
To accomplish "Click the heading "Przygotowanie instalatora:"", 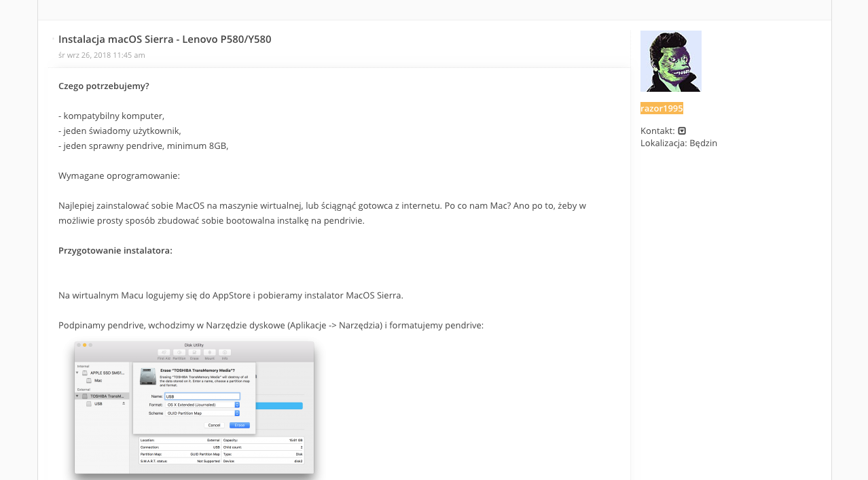I will click(x=115, y=251).
